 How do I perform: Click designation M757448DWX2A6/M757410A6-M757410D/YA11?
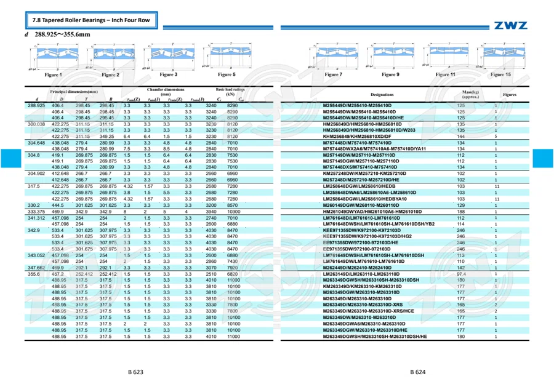pyautogui.click(x=374, y=149)
